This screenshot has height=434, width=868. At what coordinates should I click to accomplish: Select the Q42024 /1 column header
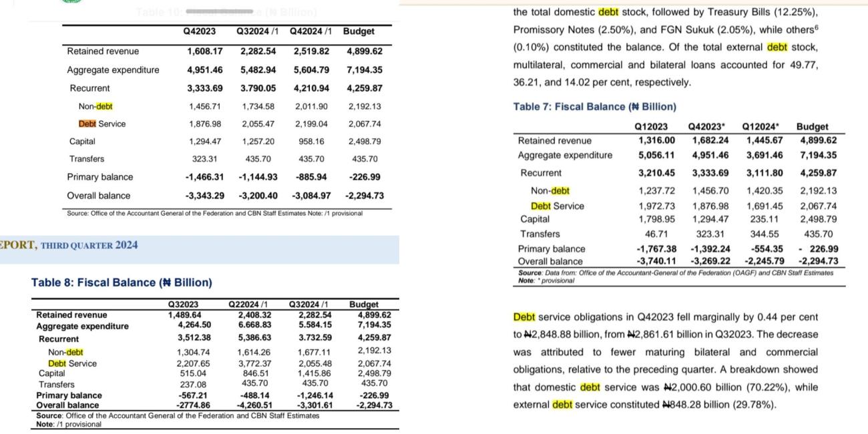pos(311,31)
